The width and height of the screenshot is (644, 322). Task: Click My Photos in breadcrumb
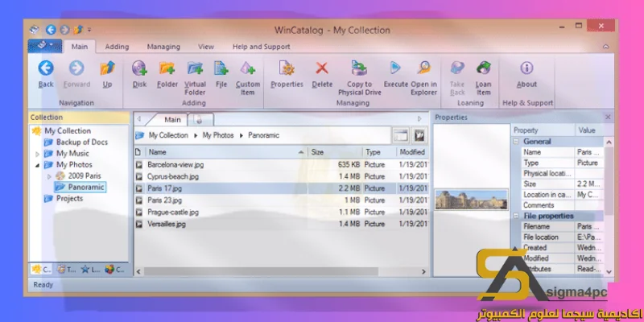pyautogui.click(x=218, y=135)
